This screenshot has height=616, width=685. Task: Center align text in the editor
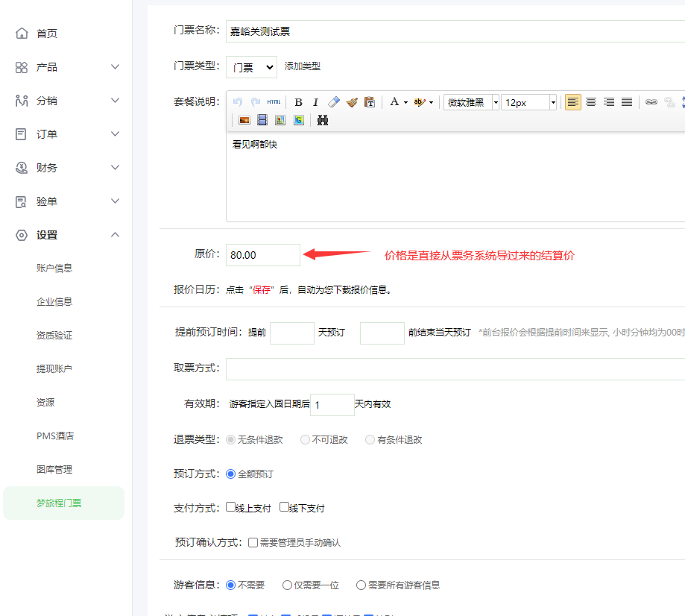tap(591, 102)
